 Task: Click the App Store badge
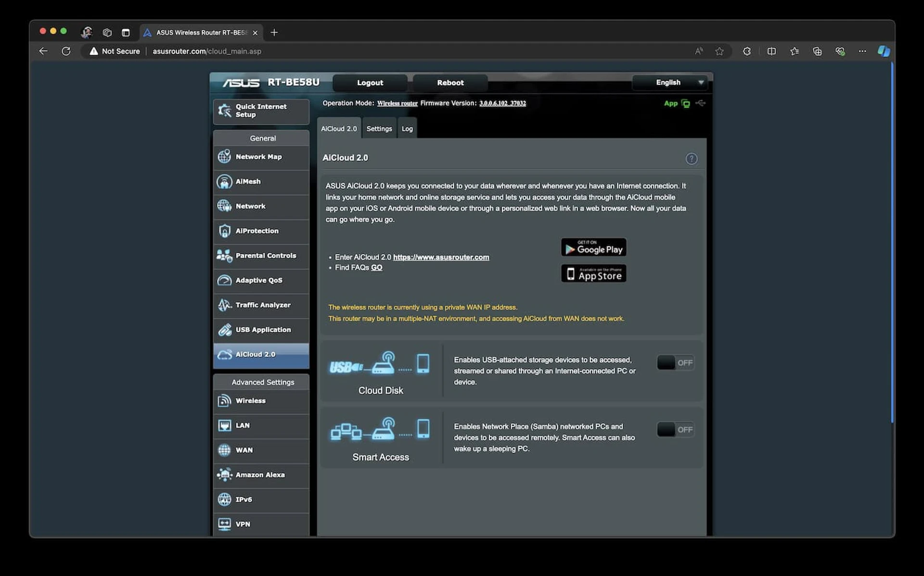coord(594,273)
